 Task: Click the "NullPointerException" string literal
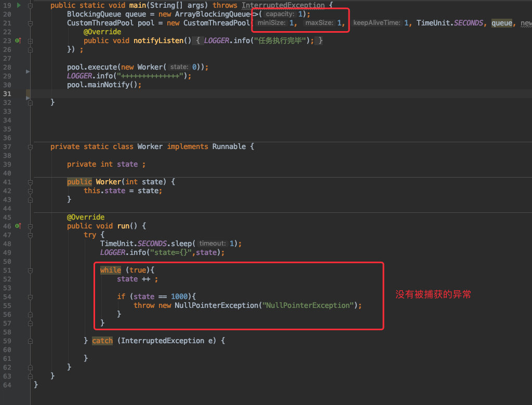click(x=308, y=305)
